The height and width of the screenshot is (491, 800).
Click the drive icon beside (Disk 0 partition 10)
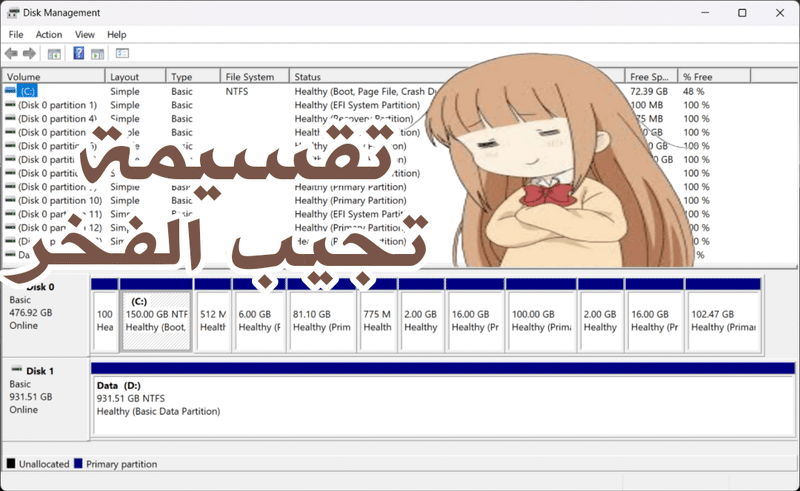coord(10,200)
